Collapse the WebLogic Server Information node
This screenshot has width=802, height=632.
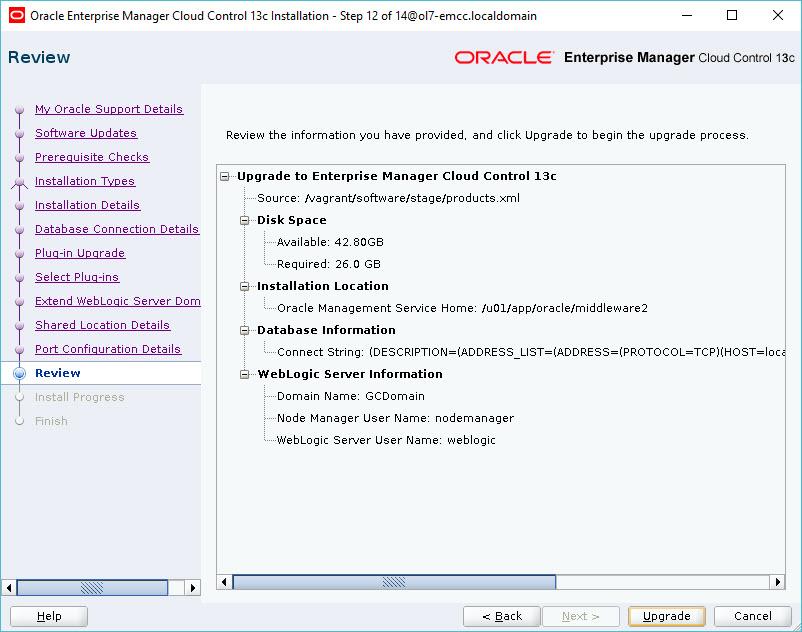pos(244,374)
